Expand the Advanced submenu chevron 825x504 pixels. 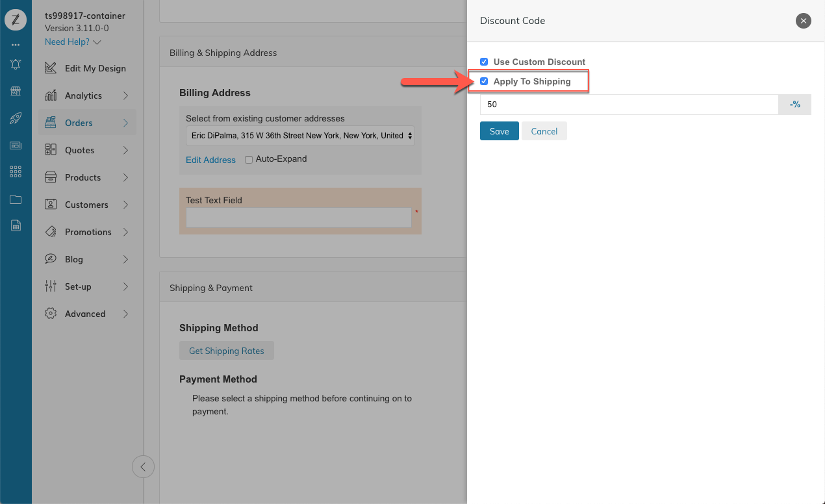coord(125,314)
